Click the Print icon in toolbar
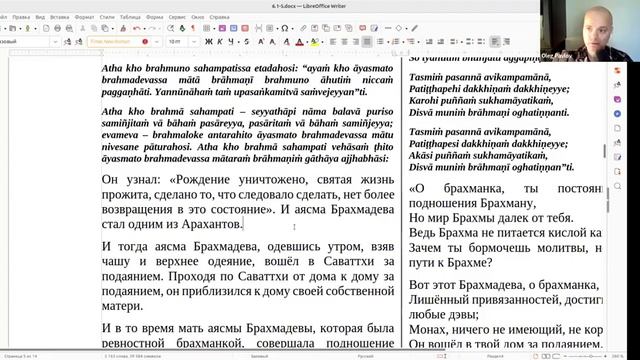 (x=58, y=28)
